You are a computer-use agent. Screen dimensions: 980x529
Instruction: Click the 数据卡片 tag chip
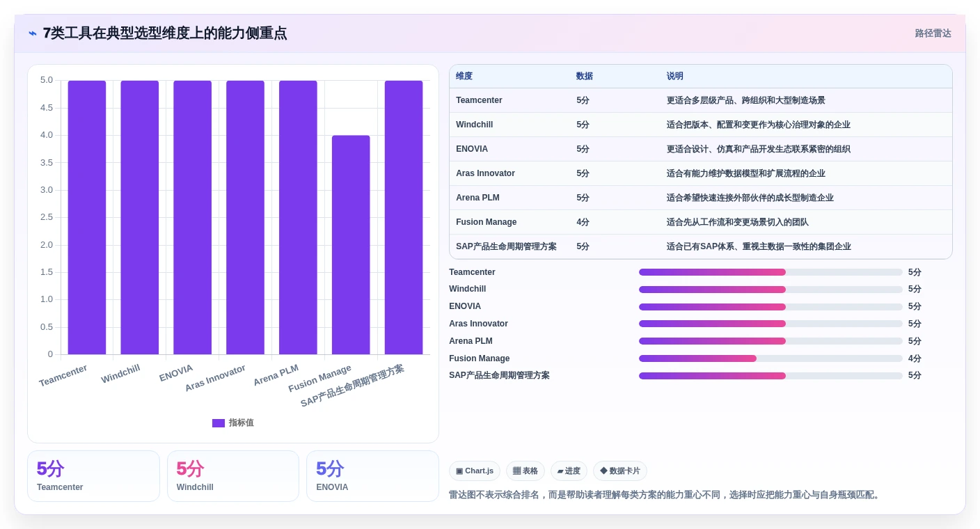coord(620,471)
